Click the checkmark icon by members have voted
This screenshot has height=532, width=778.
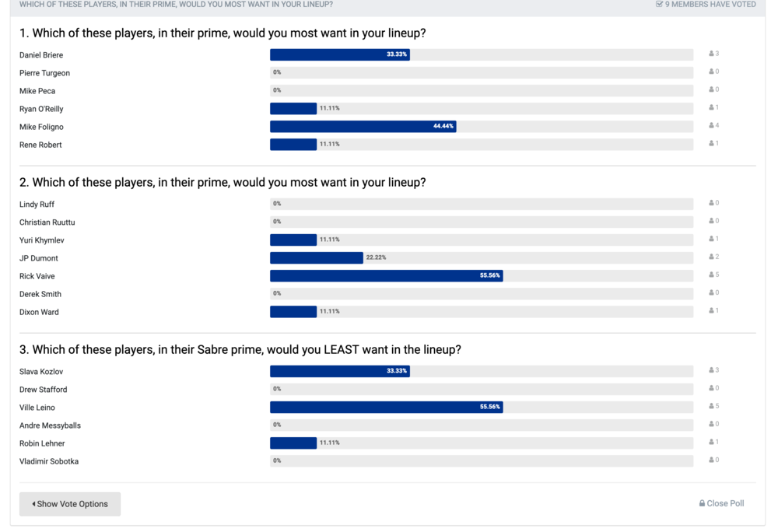[x=659, y=4]
